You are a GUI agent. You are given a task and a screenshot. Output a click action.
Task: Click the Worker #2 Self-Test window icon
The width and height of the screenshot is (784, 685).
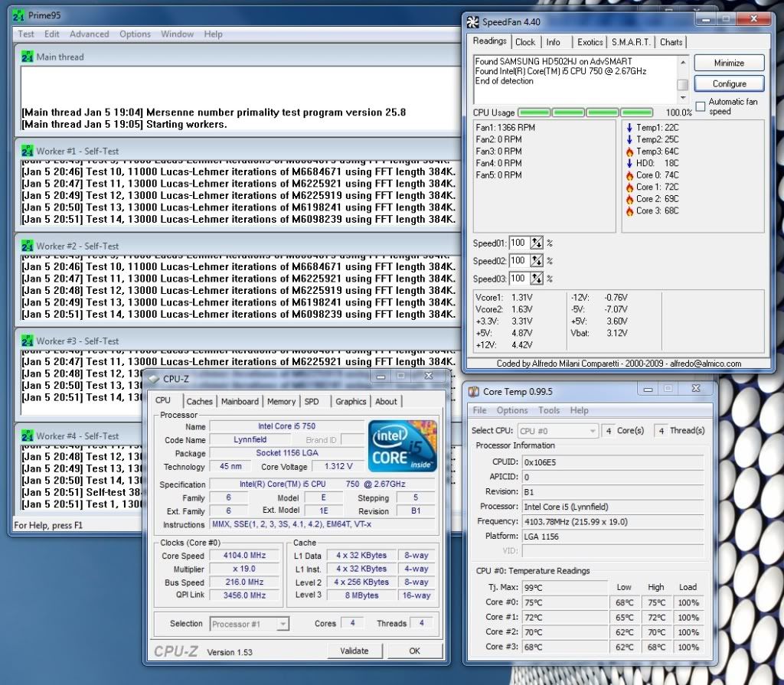point(27,246)
